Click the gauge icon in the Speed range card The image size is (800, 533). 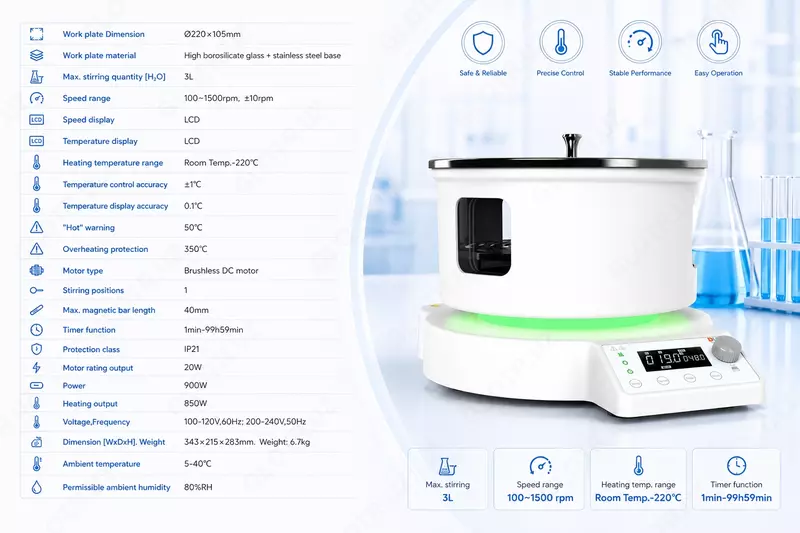tap(540, 466)
